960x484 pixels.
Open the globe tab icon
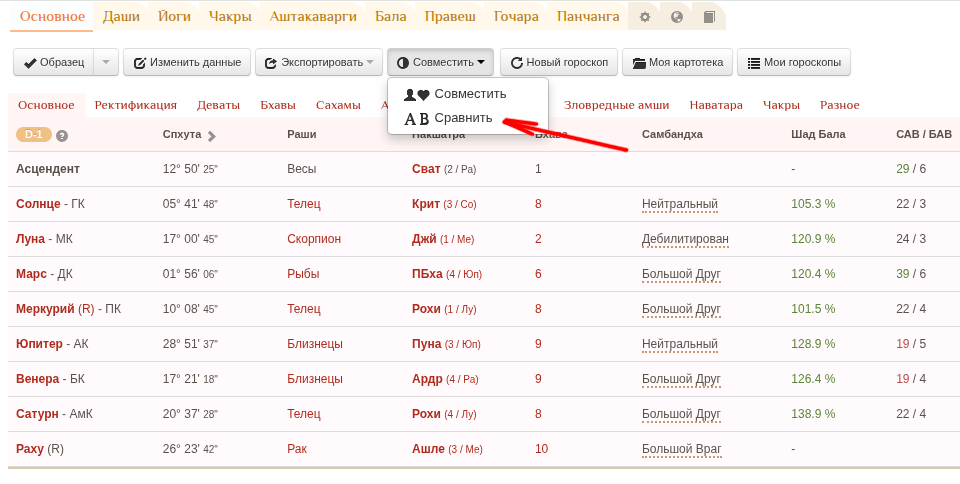coord(677,17)
